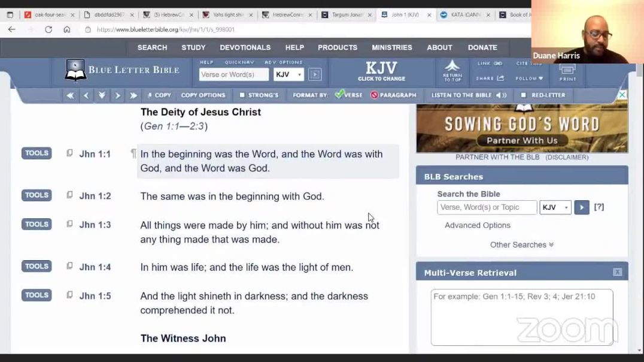Image resolution: width=644 pixels, height=362 pixels.
Task: Expand Other Searches section
Action: pyautogui.click(x=521, y=245)
